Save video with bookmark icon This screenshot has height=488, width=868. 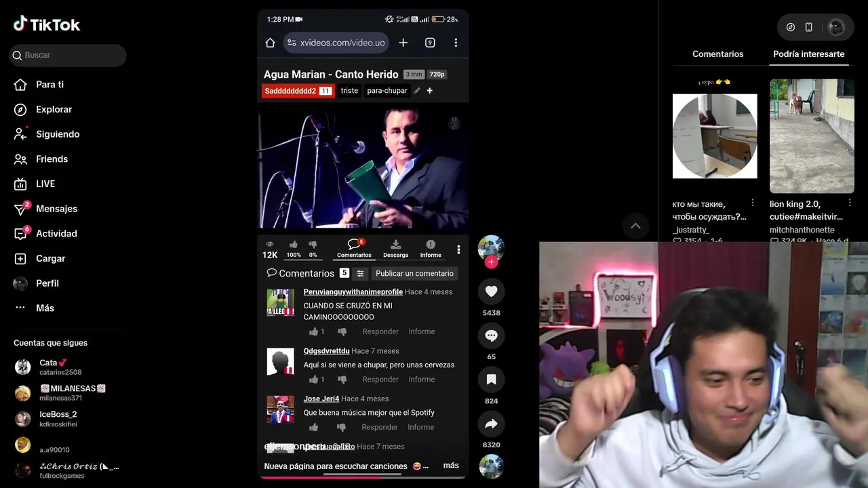pyautogui.click(x=492, y=380)
